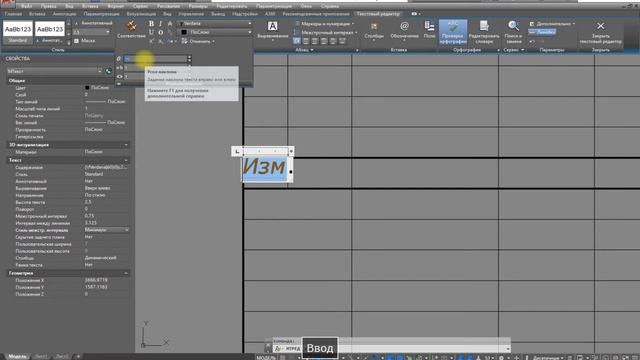Image resolution: width=640 pixels, height=360 pixels.
Task: Switch to the Главная ribbon tab
Action: click(x=13, y=14)
